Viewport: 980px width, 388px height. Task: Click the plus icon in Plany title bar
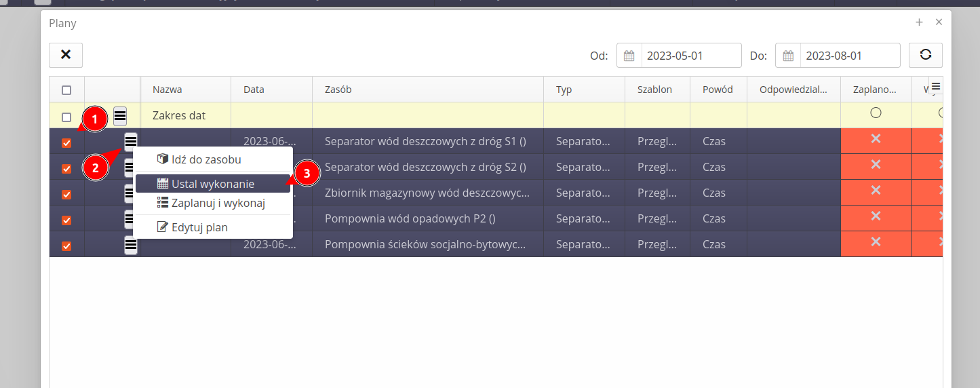(919, 22)
